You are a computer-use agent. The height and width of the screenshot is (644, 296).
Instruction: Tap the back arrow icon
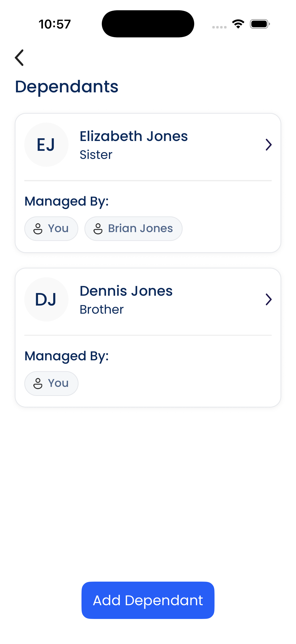pos(19,57)
